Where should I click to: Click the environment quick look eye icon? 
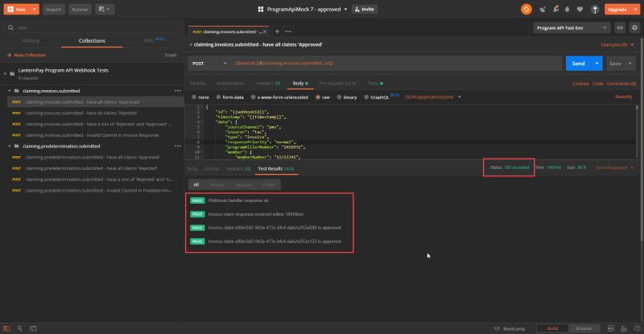tap(620, 28)
